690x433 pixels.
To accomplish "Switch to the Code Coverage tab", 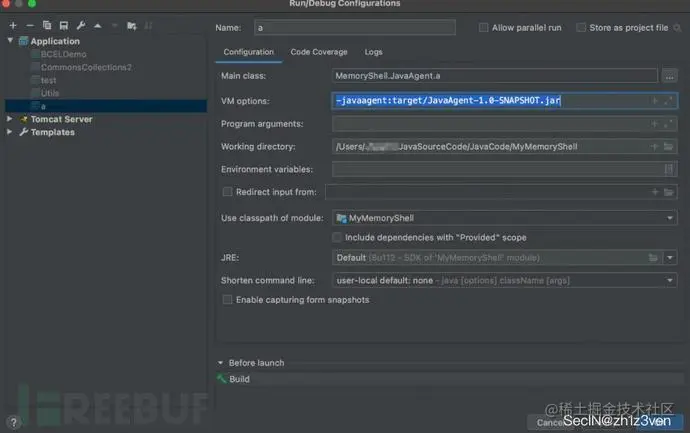I will click(x=319, y=52).
